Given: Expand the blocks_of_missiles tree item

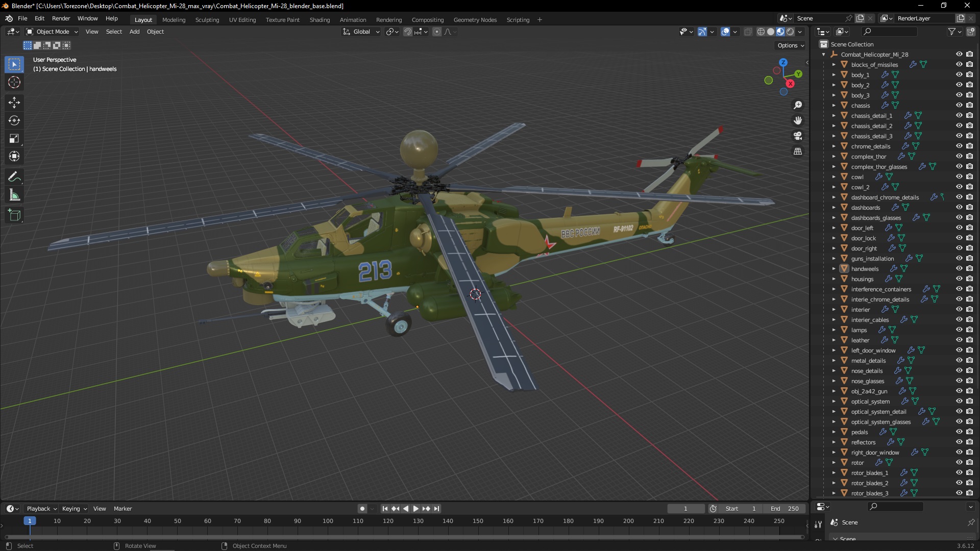Looking at the screenshot, I should [x=834, y=65].
